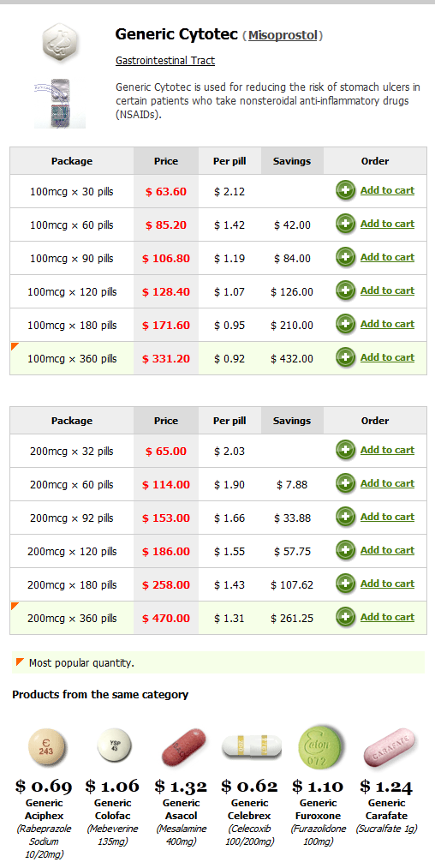Open the Misoprostol link in title

tap(283, 36)
